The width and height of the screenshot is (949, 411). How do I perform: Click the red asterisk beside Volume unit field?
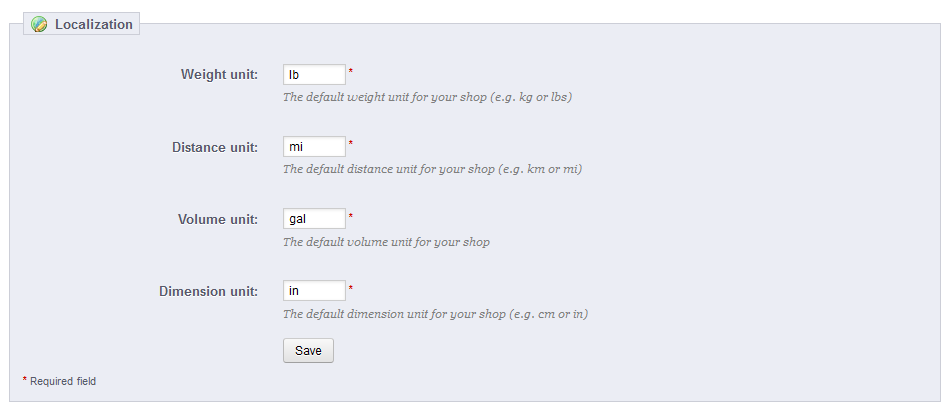pos(351,216)
